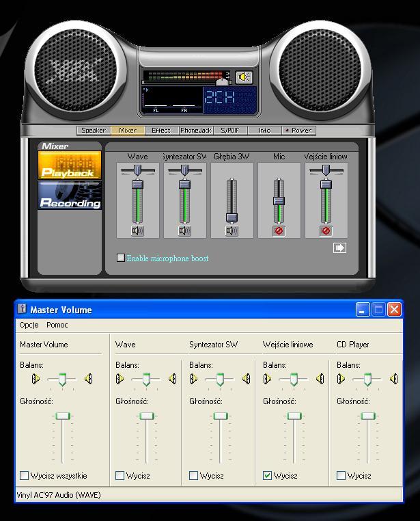
Task: Check Wycisz under CD Player column
Action: pyautogui.click(x=341, y=475)
